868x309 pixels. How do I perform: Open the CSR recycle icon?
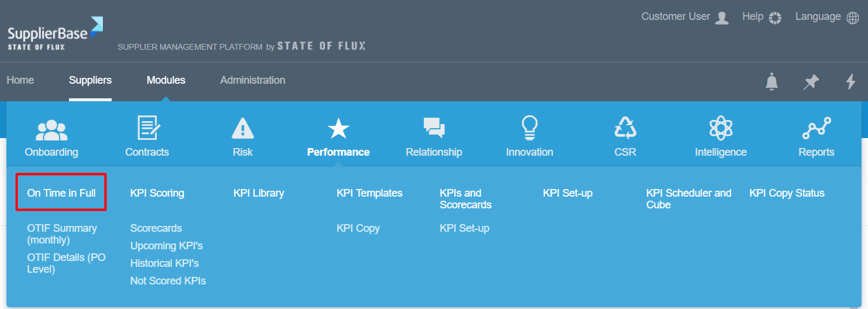coord(625,128)
